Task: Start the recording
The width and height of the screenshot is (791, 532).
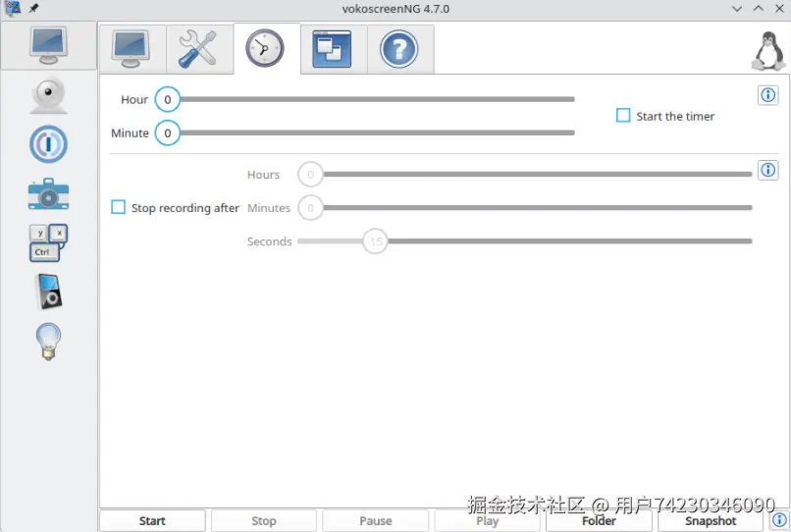Action: 152,520
